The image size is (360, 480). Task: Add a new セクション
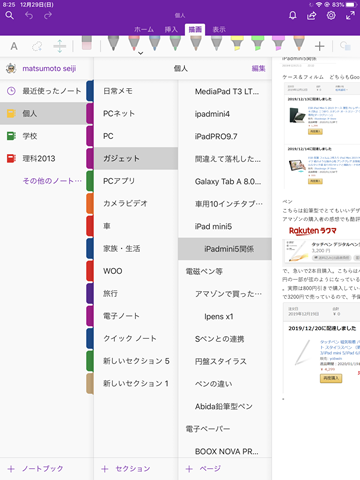click(126, 468)
